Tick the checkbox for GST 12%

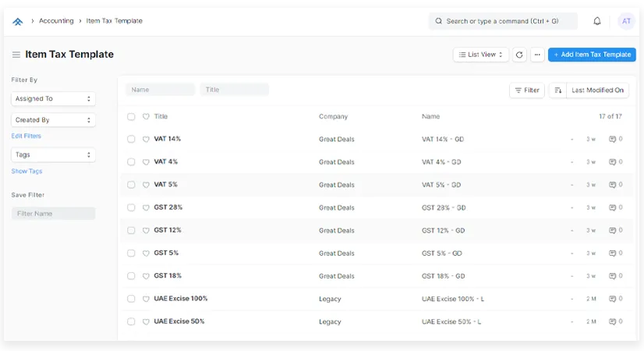[131, 231]
